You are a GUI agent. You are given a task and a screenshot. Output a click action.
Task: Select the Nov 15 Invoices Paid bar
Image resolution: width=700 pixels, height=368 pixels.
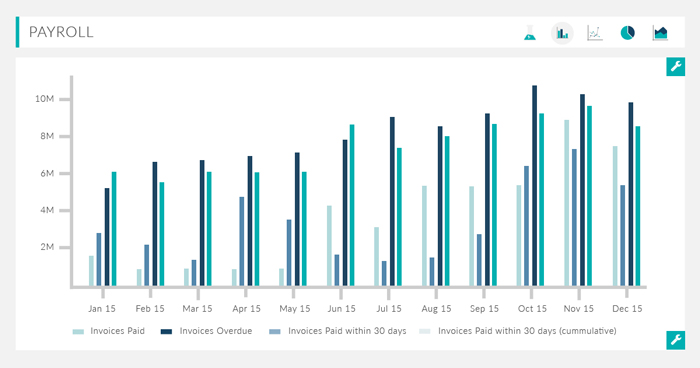tap(567, 203)
